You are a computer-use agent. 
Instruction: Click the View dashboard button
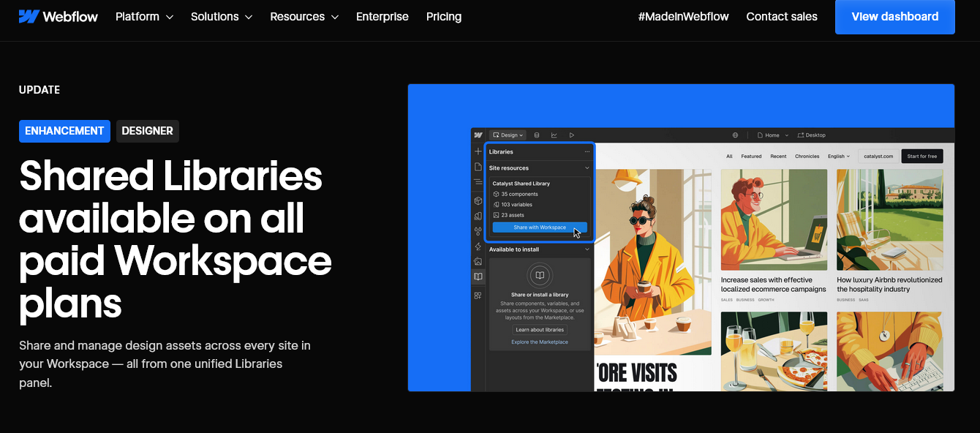coord(895,17)
